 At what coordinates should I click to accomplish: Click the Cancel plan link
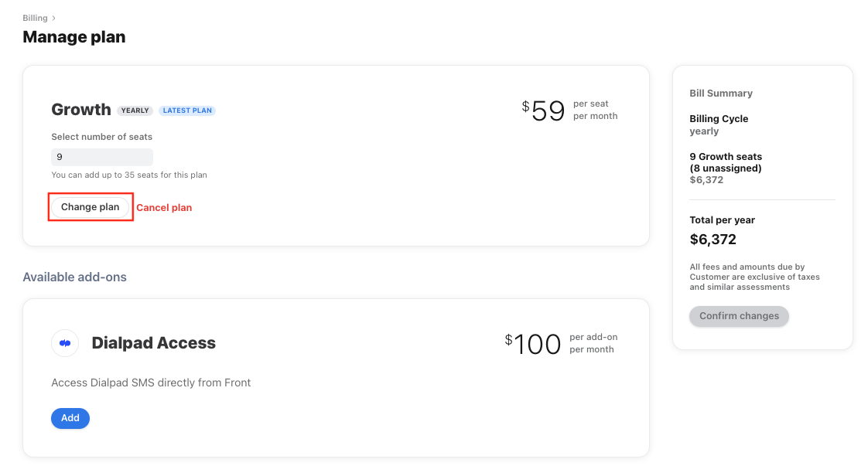pyautogui.click(x=164, y=207)
